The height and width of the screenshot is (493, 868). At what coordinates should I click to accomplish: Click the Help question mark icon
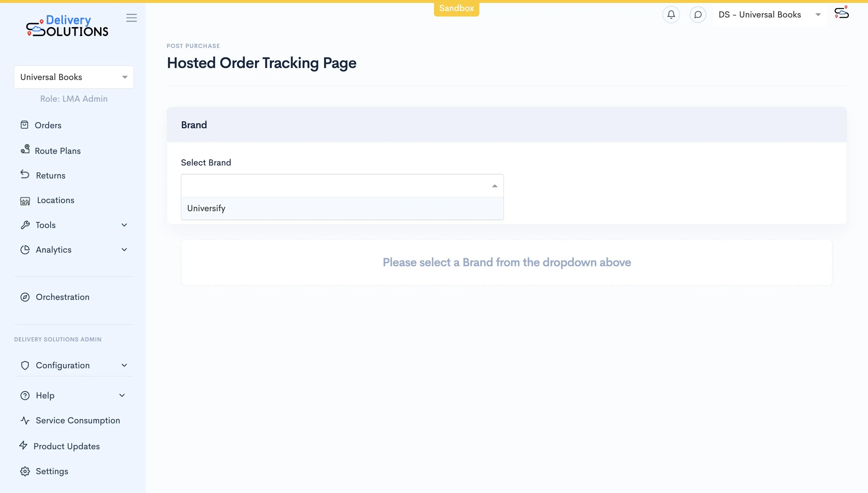point(25,396)
